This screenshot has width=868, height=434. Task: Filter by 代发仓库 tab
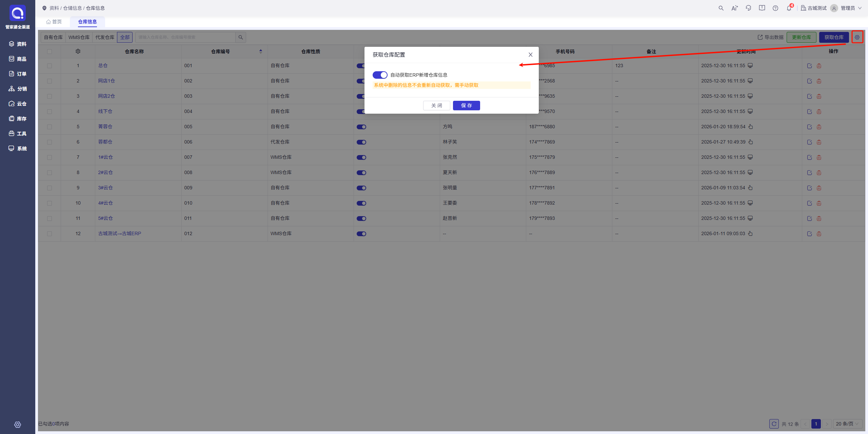pyautogui.click(x=105, y=37)
